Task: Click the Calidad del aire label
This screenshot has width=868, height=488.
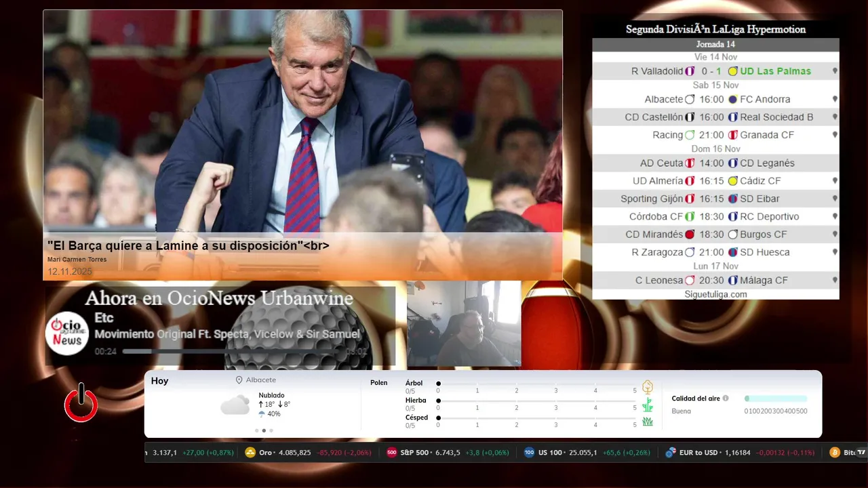Action: tap(696, 399)
